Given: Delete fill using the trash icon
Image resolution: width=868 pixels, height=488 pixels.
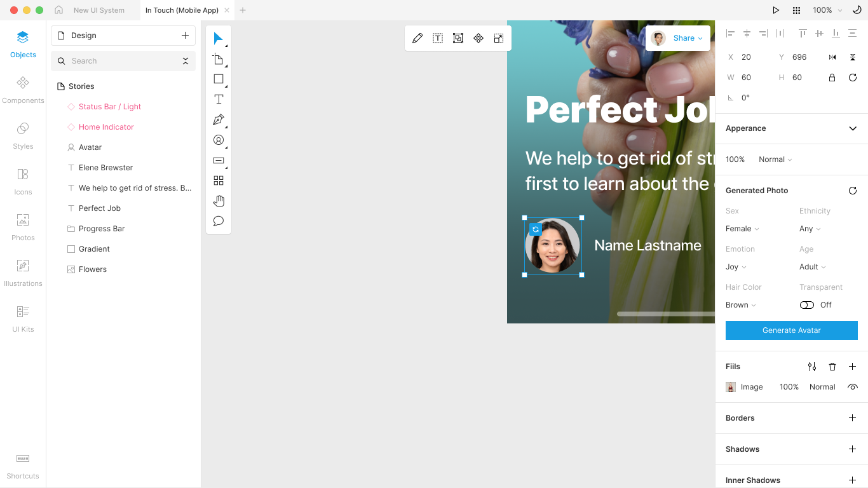Looking at the screenshot, I should [832, 367].
